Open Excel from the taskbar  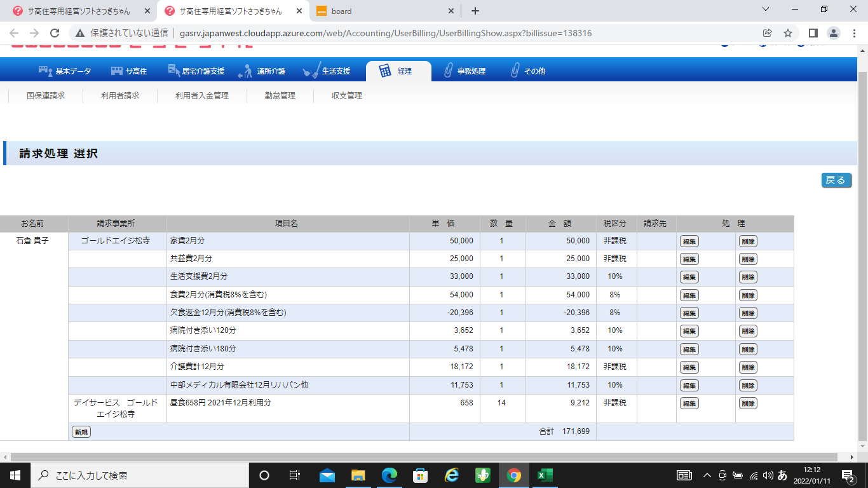coord(545,475)
